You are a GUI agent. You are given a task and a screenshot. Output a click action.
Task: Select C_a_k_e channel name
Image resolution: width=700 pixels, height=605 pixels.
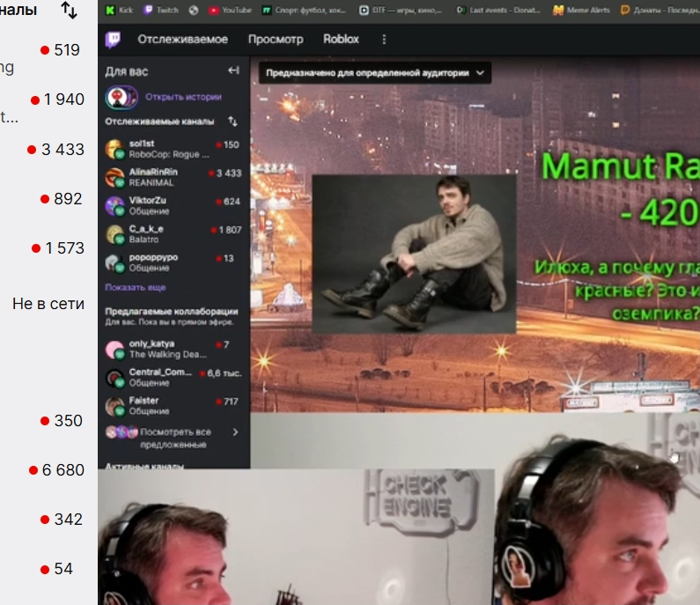tap(146, 229)
